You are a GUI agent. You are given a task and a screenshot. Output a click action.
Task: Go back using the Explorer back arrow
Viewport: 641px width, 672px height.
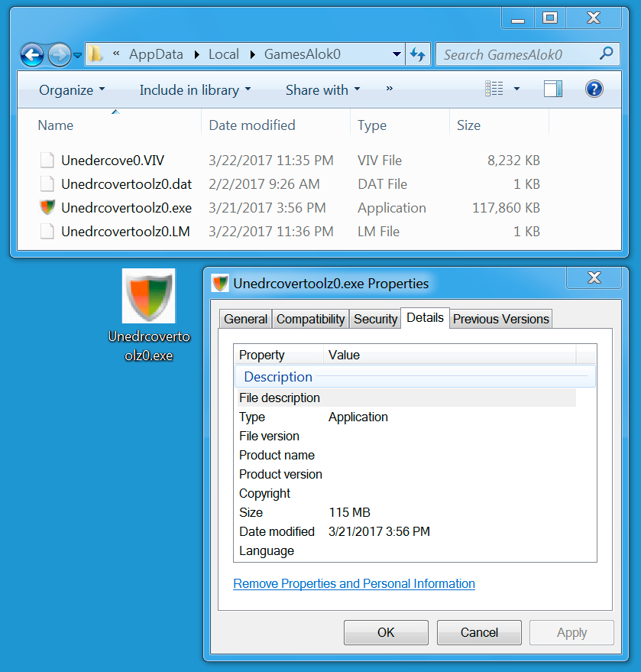(32, 55)
